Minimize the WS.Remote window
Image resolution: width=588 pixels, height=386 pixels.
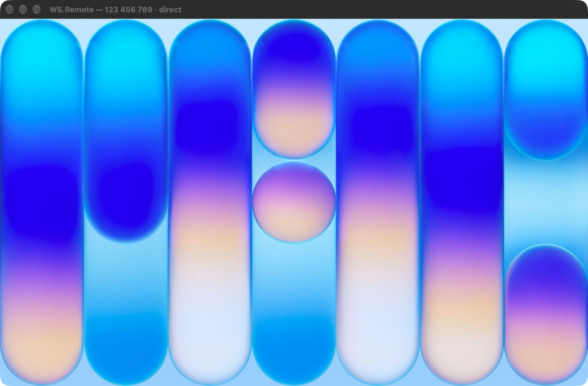(23, 9)
